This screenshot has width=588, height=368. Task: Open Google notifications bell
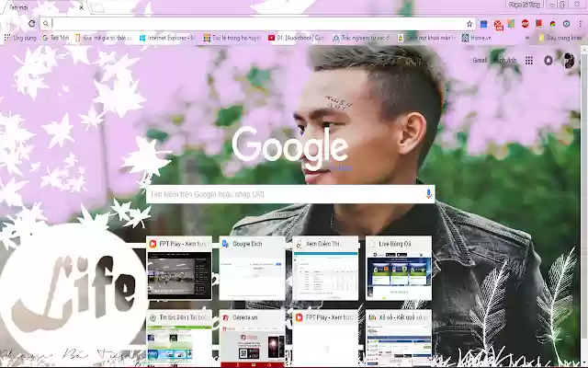point(548,61)
